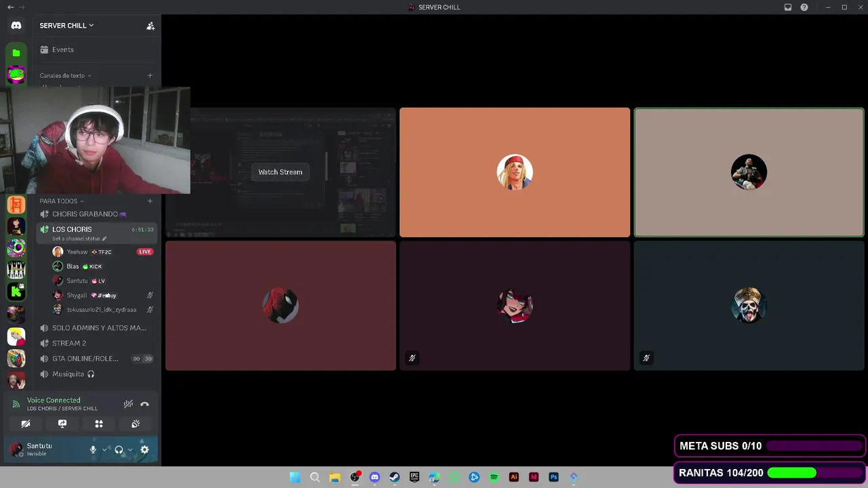Select the orange tile with blonde avatar
868x488 pixels.
click(515, 172)
